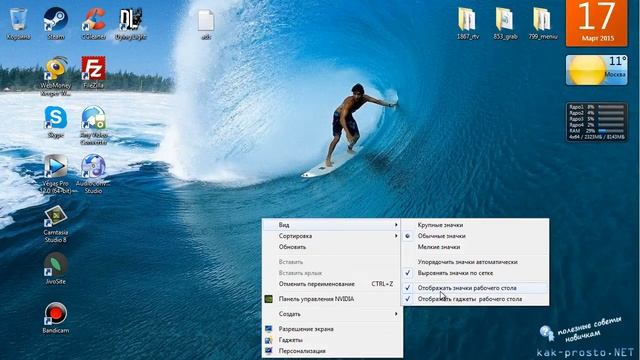Choose Персонализация from context menu
The height and width of the screenshot is (360, 640).
click(332, 351)
